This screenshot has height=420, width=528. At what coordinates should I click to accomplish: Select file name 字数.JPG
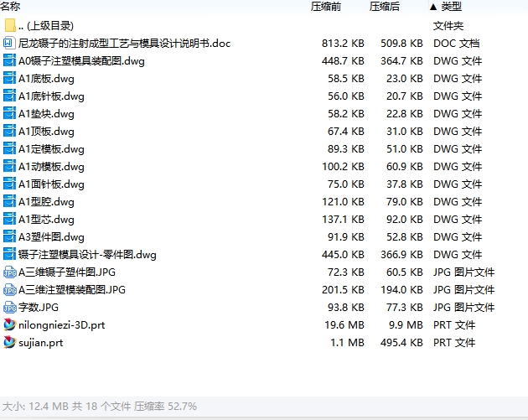[x=39, y=307]
